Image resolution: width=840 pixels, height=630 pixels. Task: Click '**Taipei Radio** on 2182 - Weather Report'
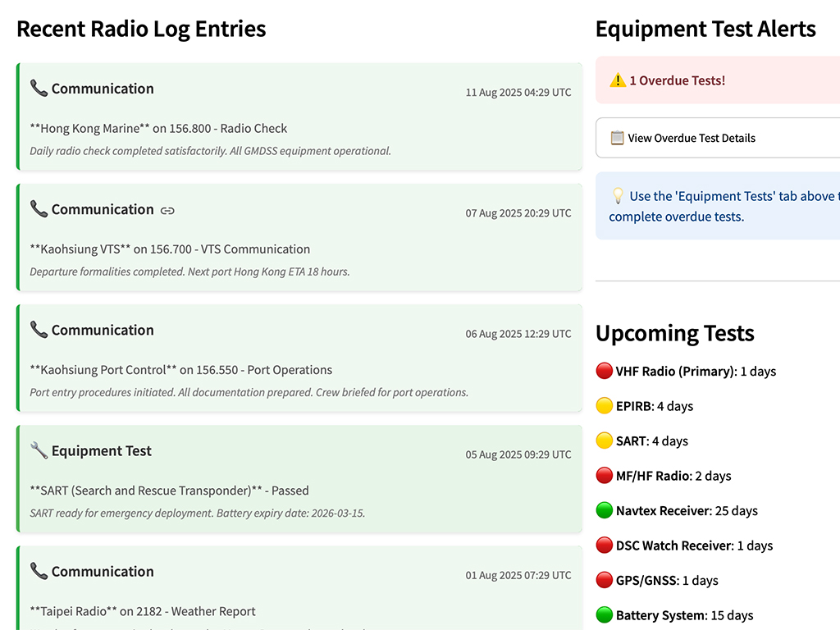[143, 611]
